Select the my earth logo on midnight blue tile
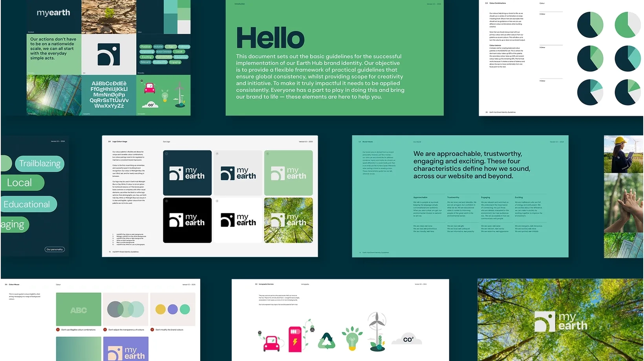This screenshot has height=361, width=644. (x=187, y=173)
